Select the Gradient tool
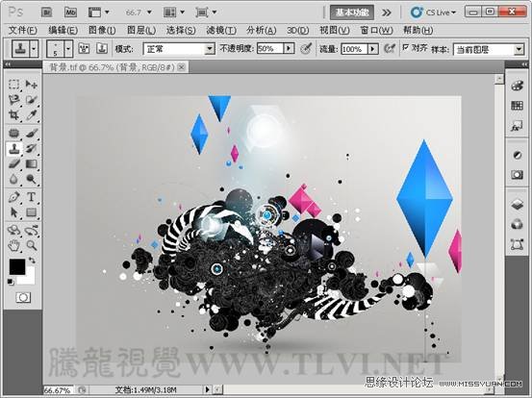This screenshot has width=532, height=398. [x=31, y=164]
